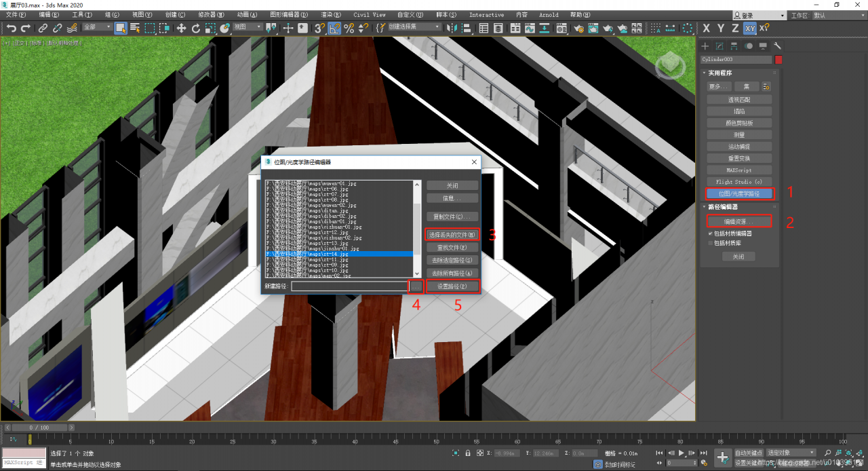The image size is (868, 471).
Task: Collapse the 路径编辑器 rollout
Action: coord(722,207)
